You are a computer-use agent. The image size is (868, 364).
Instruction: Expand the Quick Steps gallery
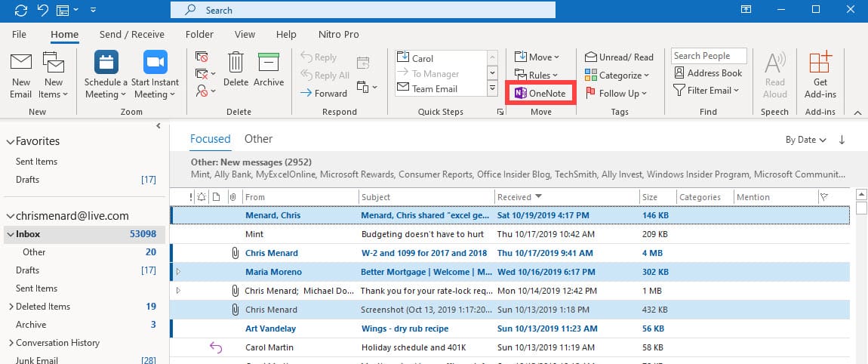click(x=492, y=88)
